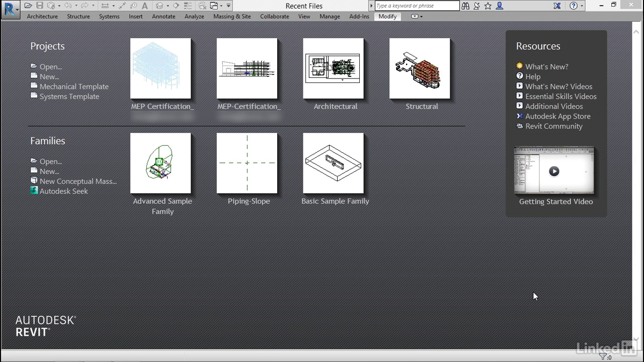Select the Section tool icon
644x362 pixels.
pos(176,6)
